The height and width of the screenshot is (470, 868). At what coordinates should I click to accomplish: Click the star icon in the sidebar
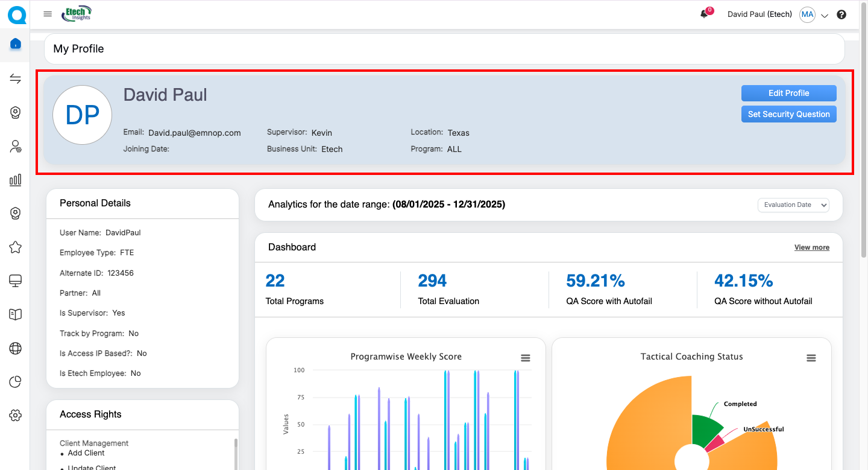(x=16, y=247)
